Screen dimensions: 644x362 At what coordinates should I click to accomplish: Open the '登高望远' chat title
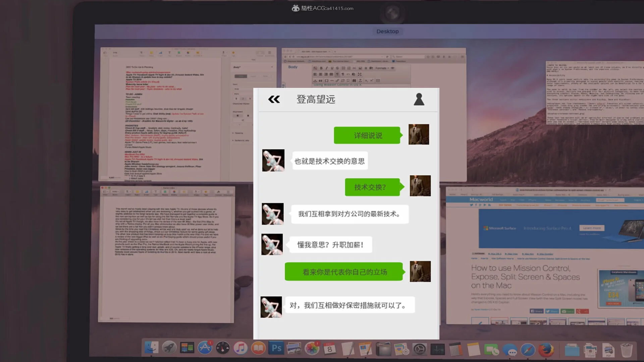pos(316,99)
